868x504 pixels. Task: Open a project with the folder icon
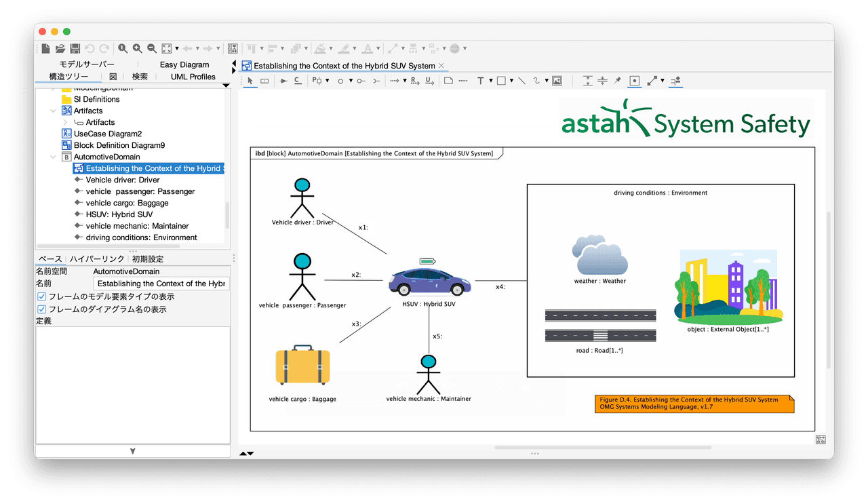coord(60,48)
